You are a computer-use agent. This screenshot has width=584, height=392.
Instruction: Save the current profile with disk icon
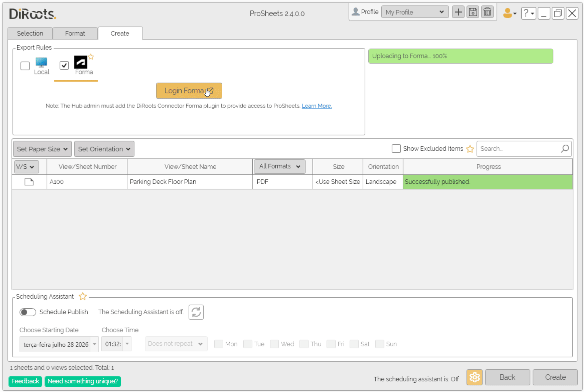tap(473, 12)
